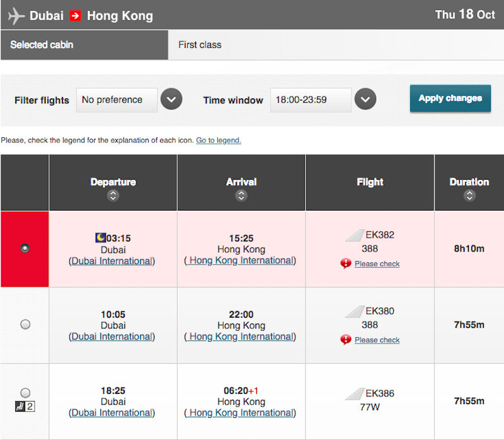Sort flights by the Departure column arrows
Viewport: 504px width, 440px height.
[113, 195]
